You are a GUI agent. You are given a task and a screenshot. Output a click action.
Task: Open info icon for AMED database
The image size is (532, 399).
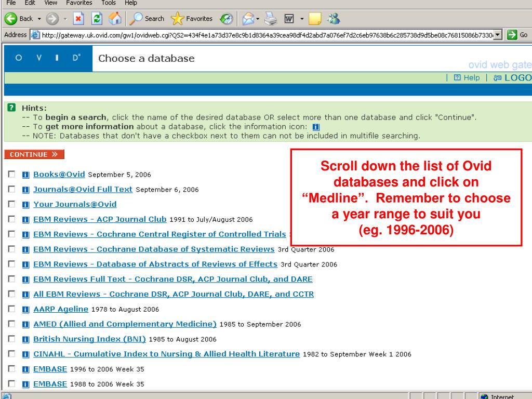(25, 324)
